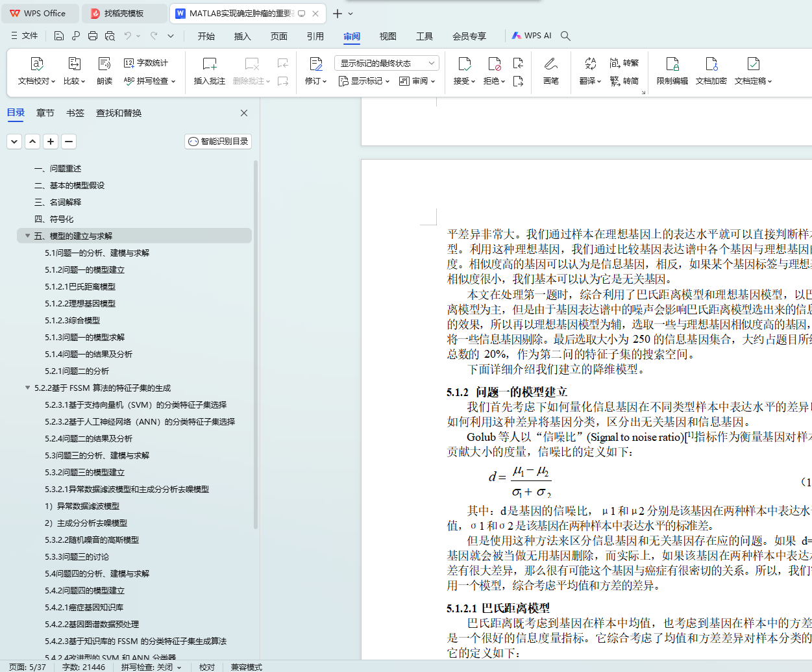Click the 接受 accept changes icon

click(464, 64)
